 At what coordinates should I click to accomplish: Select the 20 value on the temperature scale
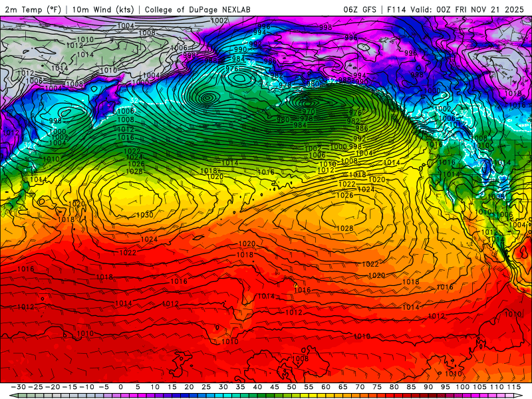pos(189,387)
